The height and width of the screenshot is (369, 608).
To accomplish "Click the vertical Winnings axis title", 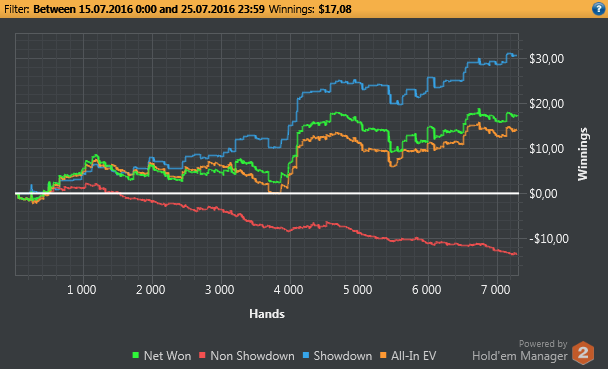I will (582, 154).
